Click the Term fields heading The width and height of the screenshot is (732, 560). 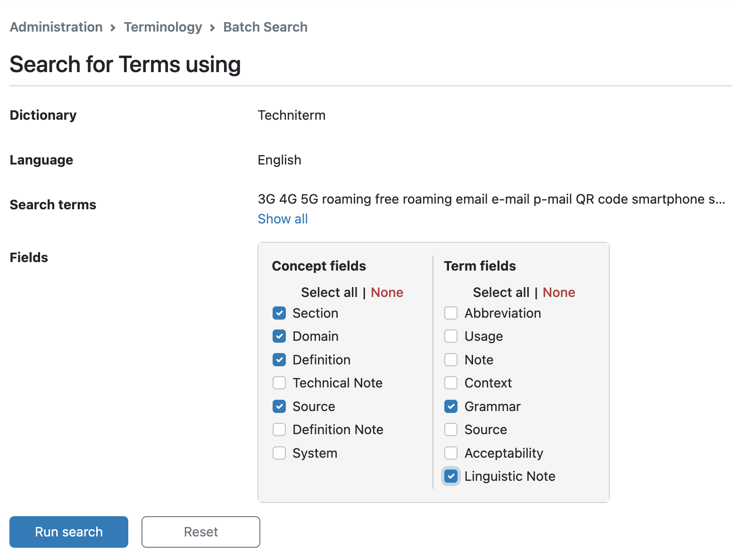(x=480, y=266)
